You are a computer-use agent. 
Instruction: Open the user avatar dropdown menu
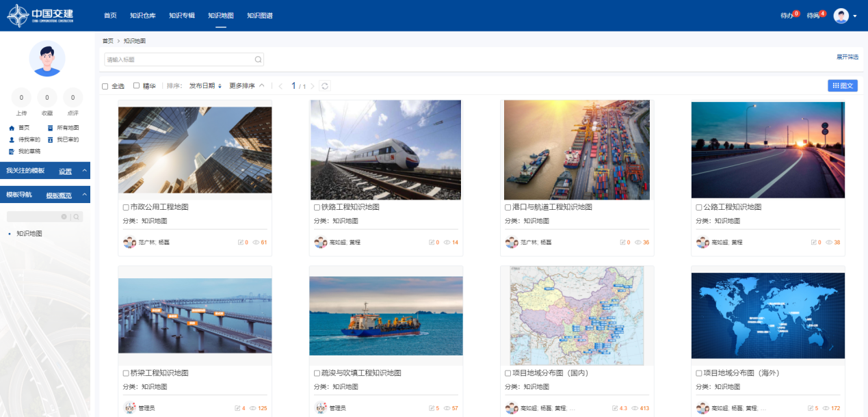(x=845, y=16)
